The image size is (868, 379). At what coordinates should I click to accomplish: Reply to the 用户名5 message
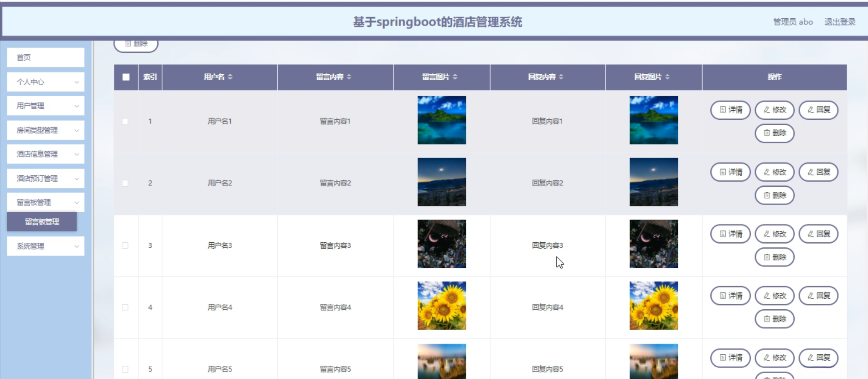click(x=819, y=358)
